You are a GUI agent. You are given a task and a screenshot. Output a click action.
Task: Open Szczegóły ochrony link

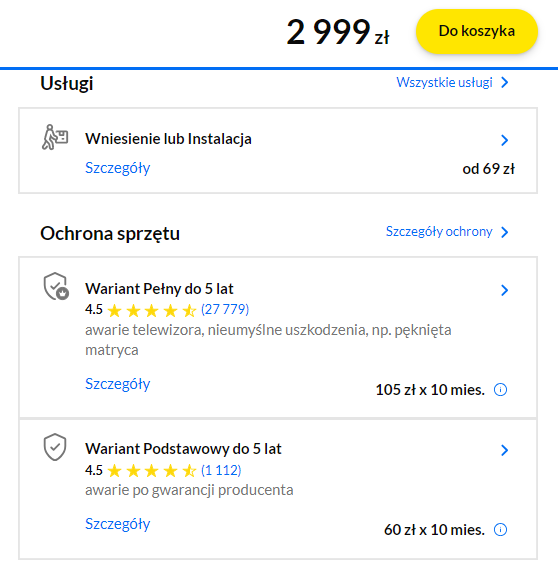(x=439, y=231)
